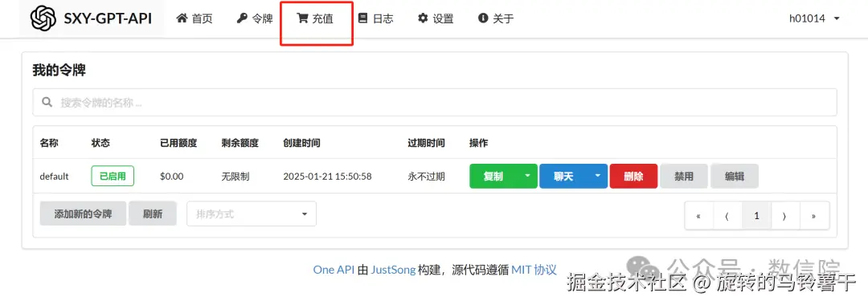Image resolution: width=868 pixels, height=305 pixels.
Task: Open the h01014 user dropdown
Action: pos(814,18)
